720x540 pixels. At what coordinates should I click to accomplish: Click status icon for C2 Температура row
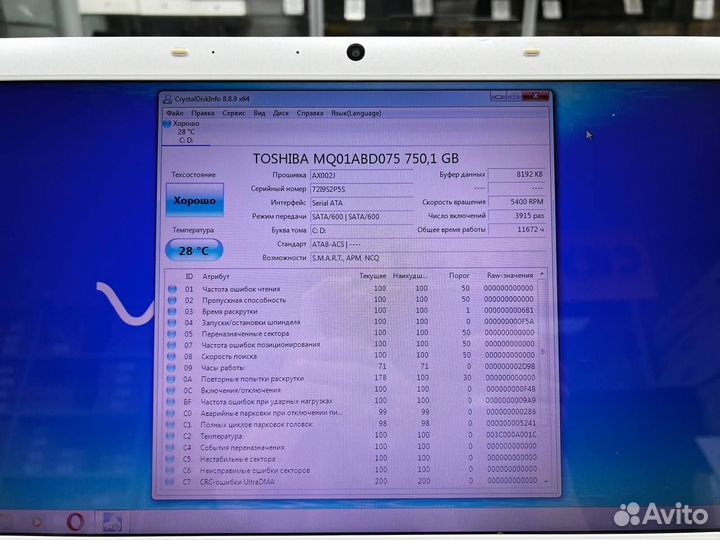[170, 436]
